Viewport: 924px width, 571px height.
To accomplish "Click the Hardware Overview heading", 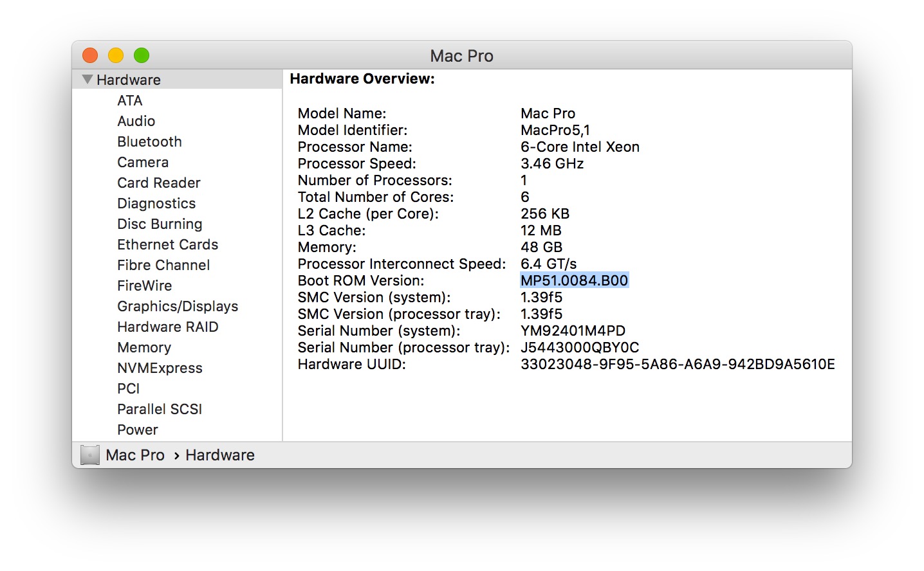I will click(x=362, y=78).
